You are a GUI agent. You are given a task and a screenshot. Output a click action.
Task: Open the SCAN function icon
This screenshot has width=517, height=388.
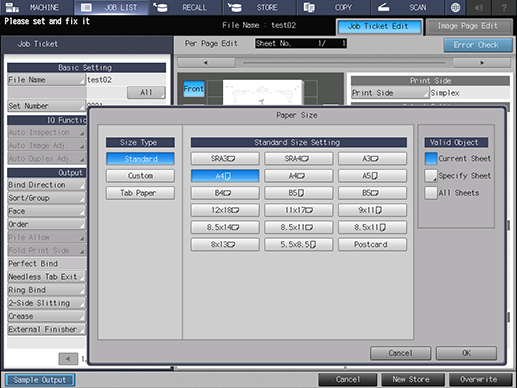383,7
